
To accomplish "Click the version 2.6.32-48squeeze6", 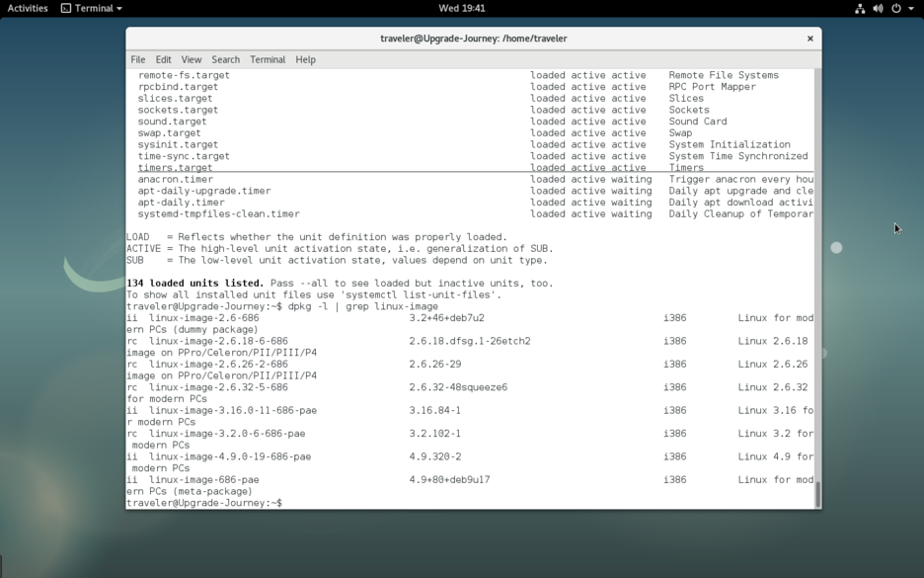I will point(458,387).
